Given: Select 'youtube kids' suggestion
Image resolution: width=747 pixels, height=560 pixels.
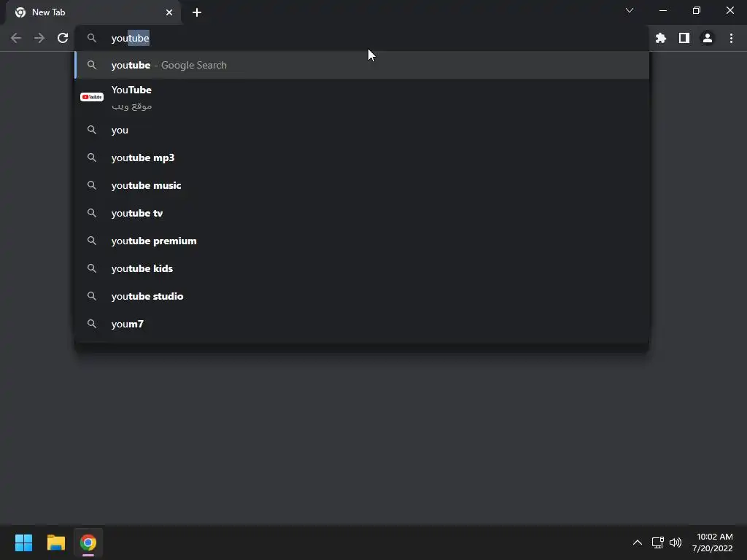Looking at the screenshot, I should [x=362, y=268].
